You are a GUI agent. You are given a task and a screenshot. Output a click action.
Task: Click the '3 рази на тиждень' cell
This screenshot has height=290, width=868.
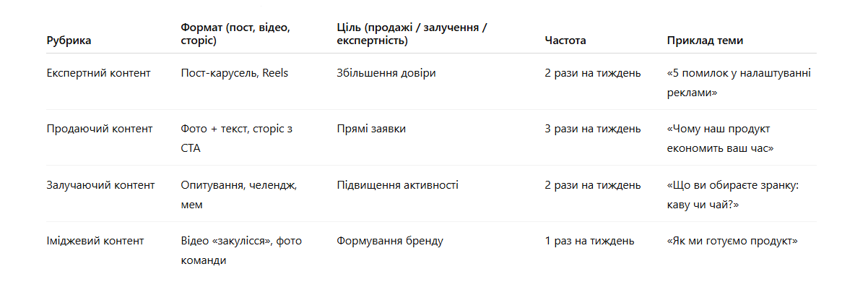point(592,129)
